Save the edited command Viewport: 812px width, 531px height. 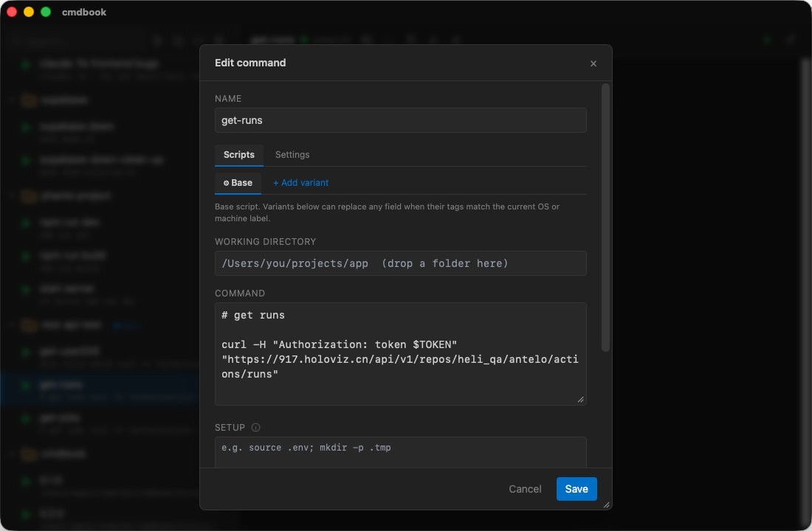[576, 489]
